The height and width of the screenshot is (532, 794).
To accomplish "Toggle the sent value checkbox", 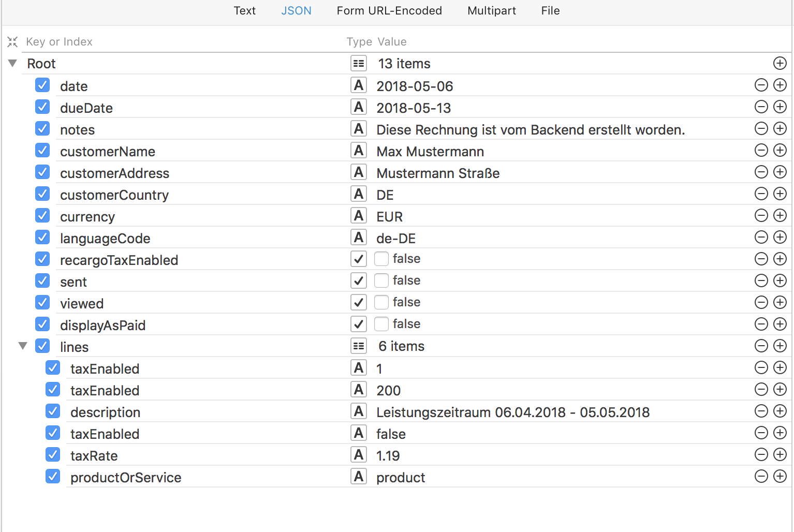I will (381, 280).
